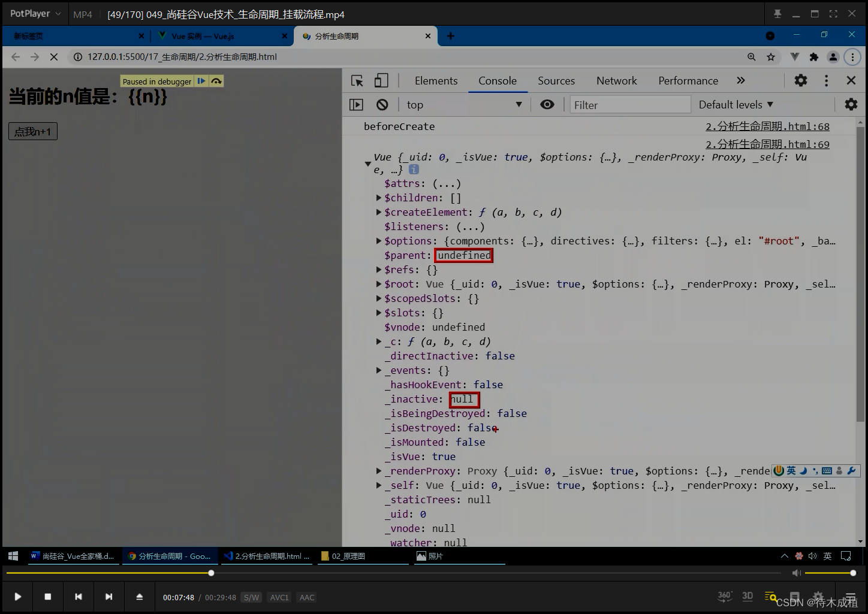This screenshot has width=868, height=614.
Task: Open source link 2.分析生命周期.html:69
Action: click(x=767, y=144)
